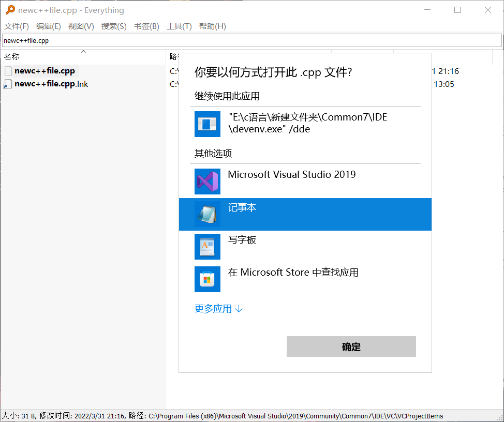Viewport: 504px width, 422px height.
Task: Sort by the 名称 column header
Action: [83, 57]
